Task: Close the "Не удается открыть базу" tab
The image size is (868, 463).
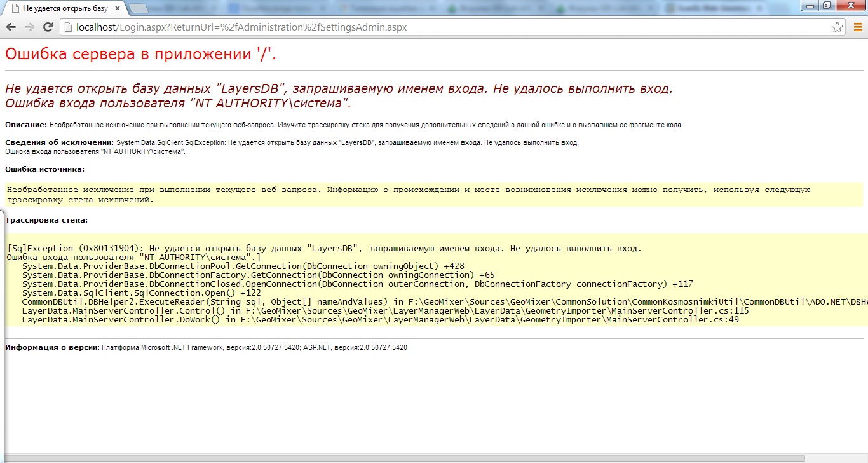Action: [x=118, y=9]
